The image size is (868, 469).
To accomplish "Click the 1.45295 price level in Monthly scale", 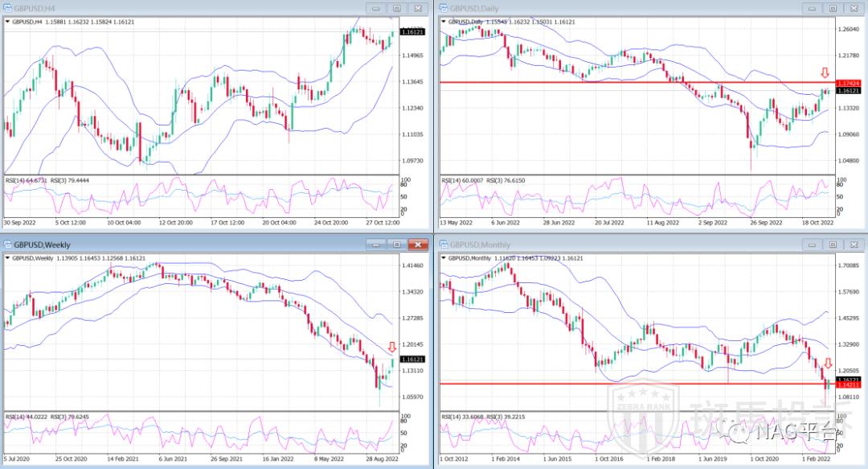I will 848,319.
